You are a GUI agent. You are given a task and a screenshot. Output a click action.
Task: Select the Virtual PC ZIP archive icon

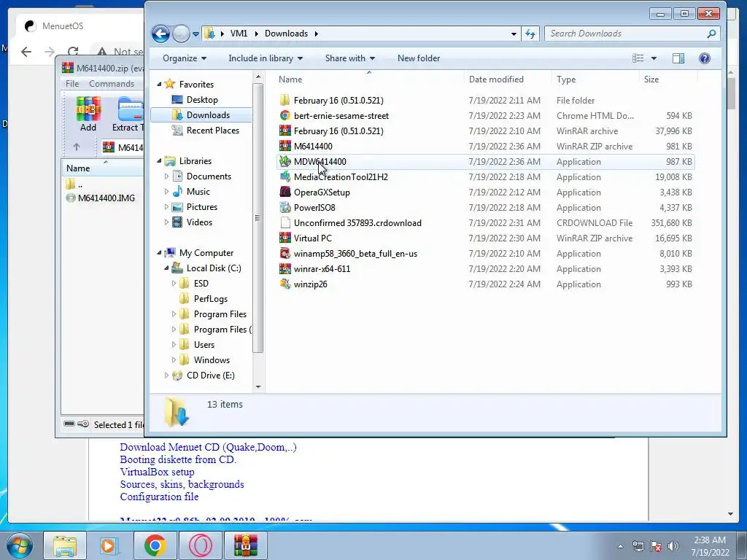pyautogui.click(x=285, y=238)
